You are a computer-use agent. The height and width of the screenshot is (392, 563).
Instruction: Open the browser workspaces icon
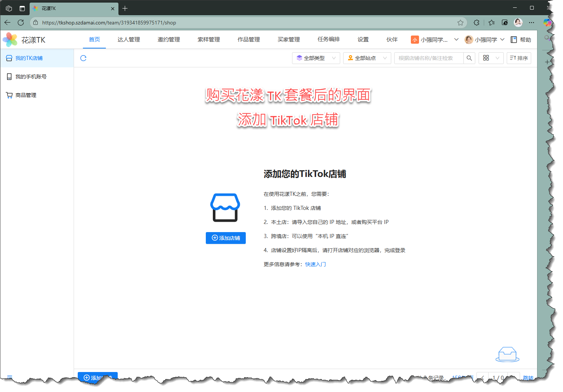click(9, 8)
